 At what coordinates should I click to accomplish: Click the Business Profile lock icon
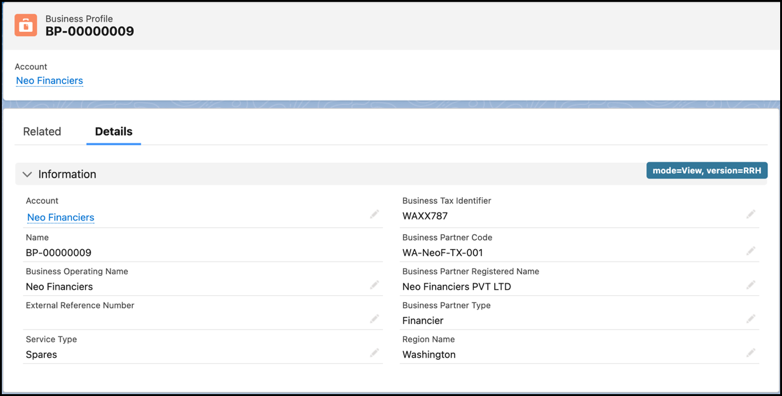tap(25, 25)
